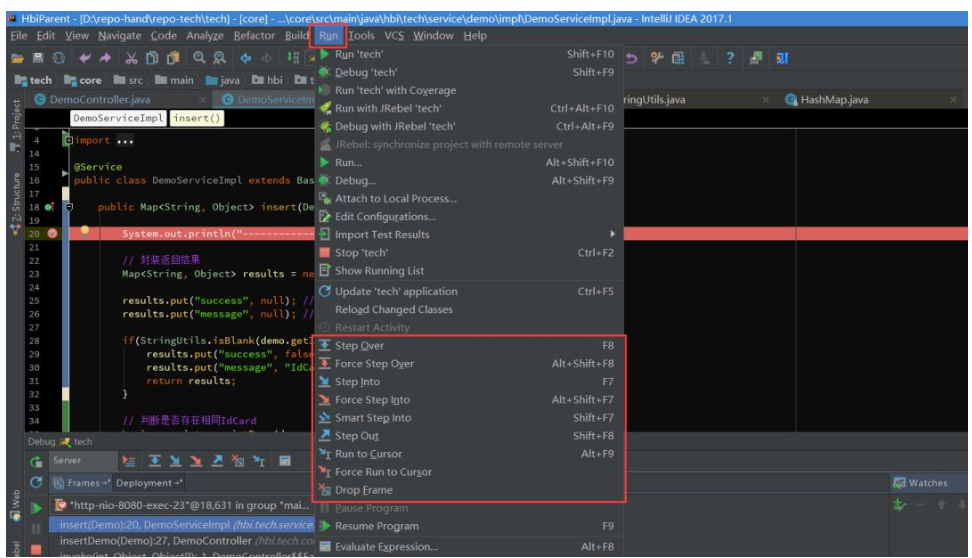Choose Smart Step Into menu item
The image size is (972, 558).
(x=469, y=418)
